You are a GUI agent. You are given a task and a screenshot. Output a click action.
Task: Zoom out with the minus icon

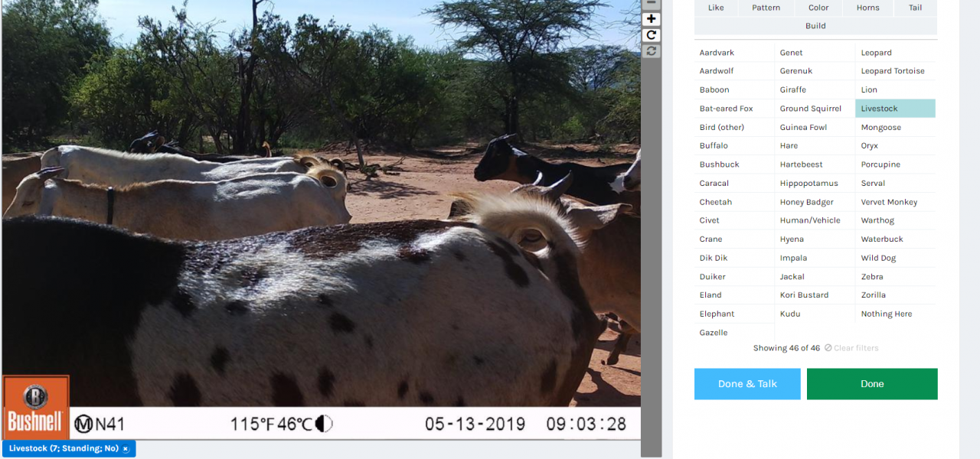tap(652, 4)
